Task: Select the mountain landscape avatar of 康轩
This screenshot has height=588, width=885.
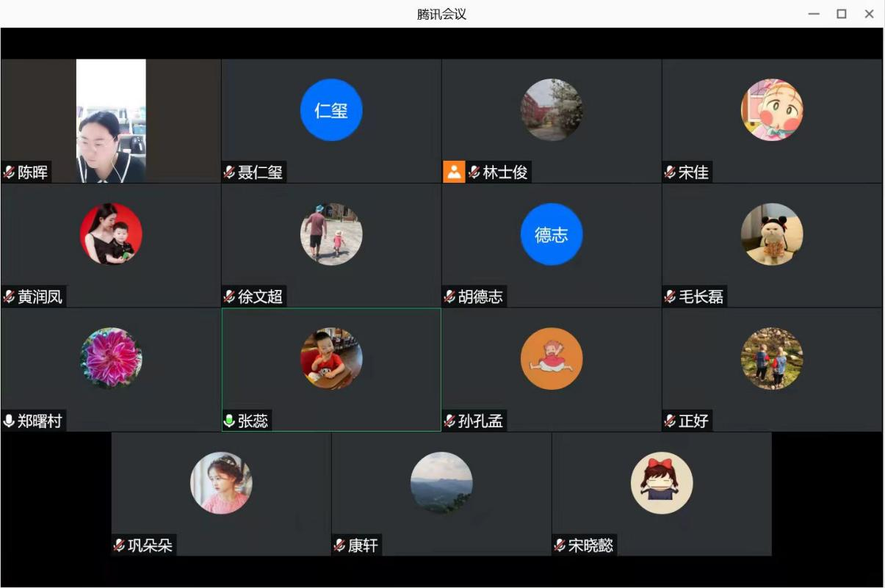Action: (x=441, y=482)
